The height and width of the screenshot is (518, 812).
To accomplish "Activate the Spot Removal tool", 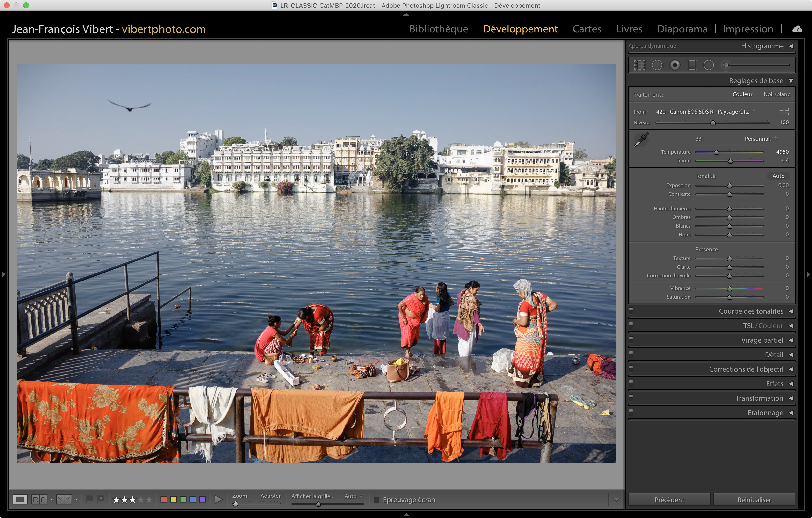I will 658,65.
